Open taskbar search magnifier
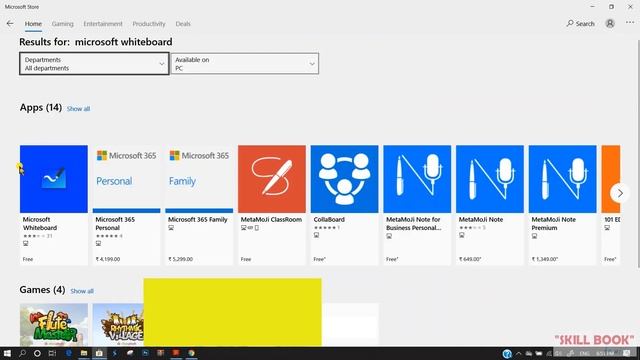 (22, 353)
